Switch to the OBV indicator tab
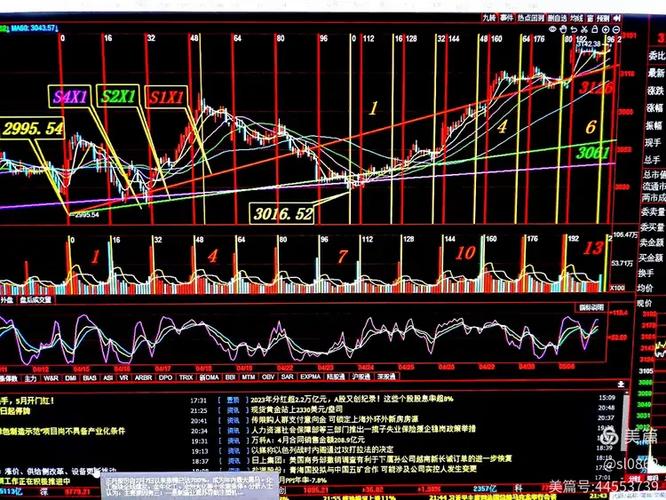This screenshot has width=666, height=500. 268,377
